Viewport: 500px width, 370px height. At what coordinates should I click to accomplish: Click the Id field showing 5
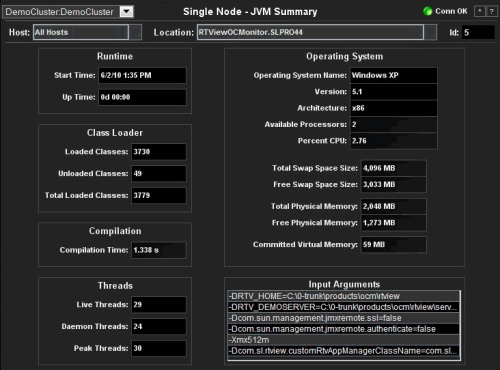(x=478, y=32)
